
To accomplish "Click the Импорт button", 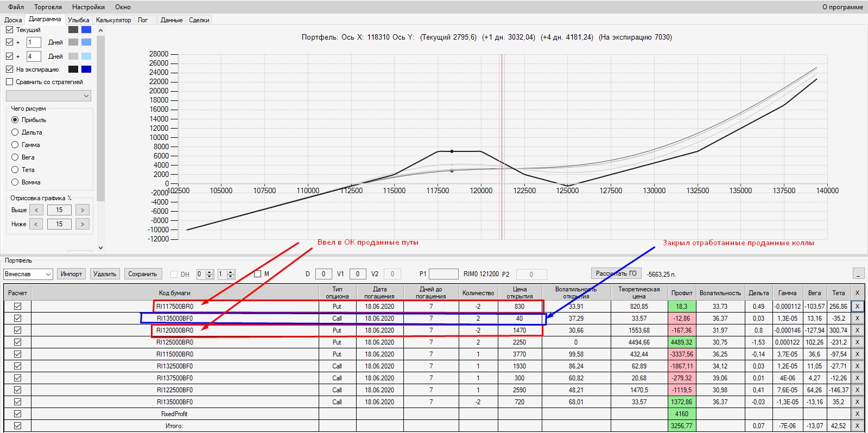I will point(71,274).
